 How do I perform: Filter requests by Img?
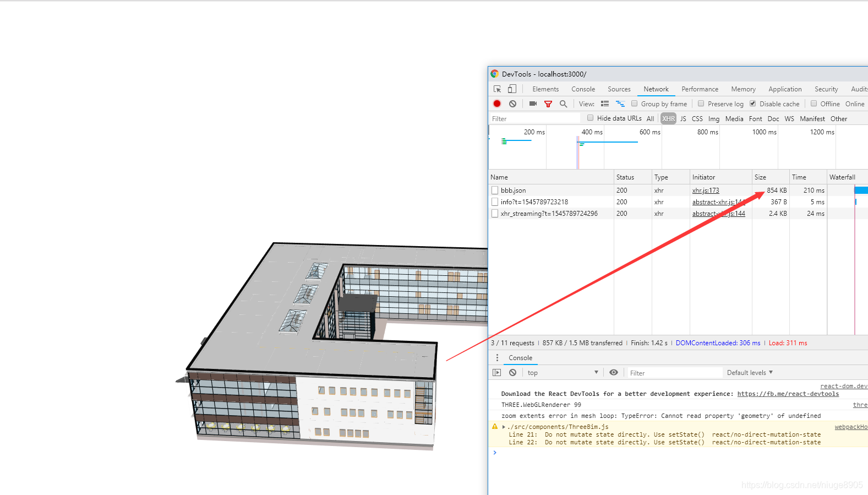714,118
